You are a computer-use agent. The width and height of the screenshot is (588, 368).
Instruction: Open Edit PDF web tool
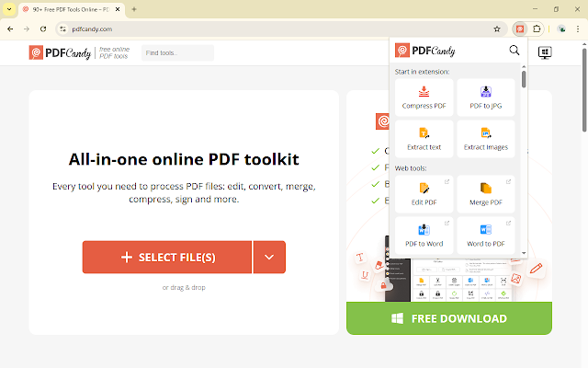coord(424,194)
